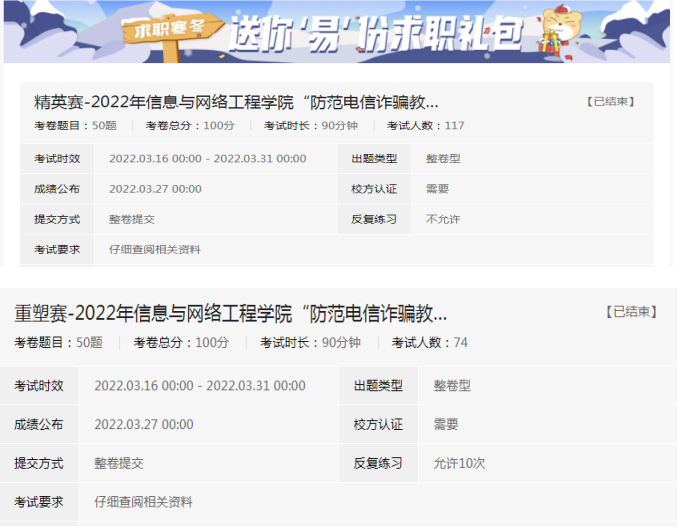Select the 不允许 repeat practice value
The image size is (683, 530).
tap(443, 219)
